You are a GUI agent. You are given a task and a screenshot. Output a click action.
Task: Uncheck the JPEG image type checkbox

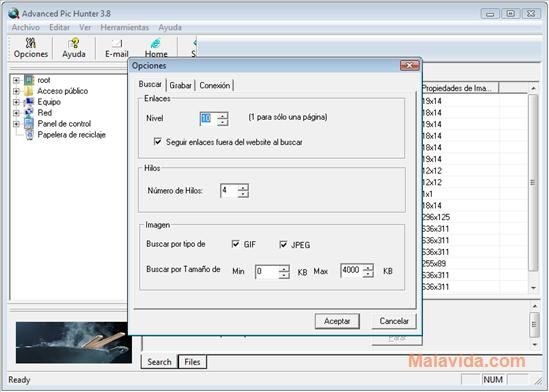[283, 244]
